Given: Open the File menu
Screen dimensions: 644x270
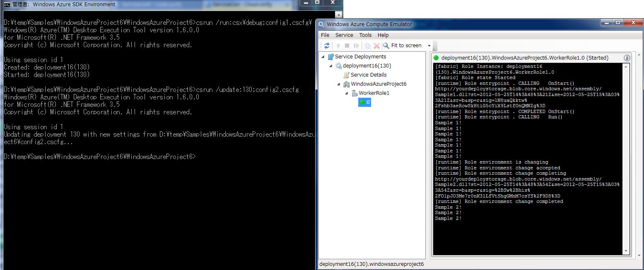Looking at the screenshot, I should click(x=325, y=35).
